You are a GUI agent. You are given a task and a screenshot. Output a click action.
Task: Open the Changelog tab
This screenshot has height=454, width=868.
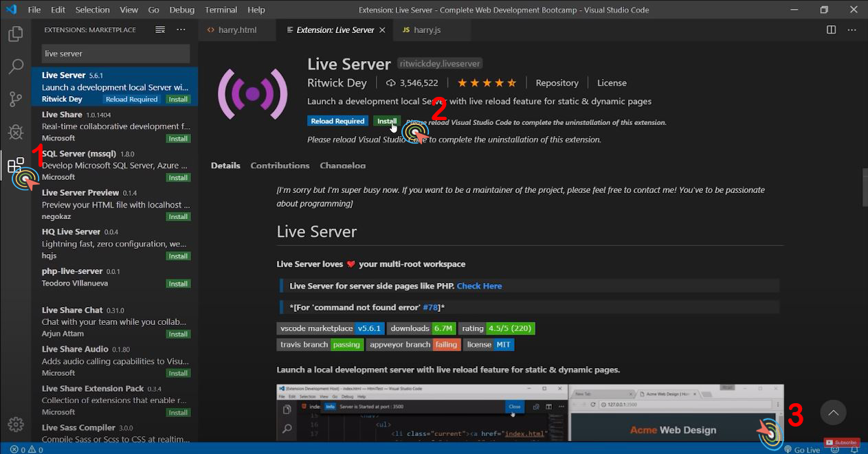pos(342,166)
